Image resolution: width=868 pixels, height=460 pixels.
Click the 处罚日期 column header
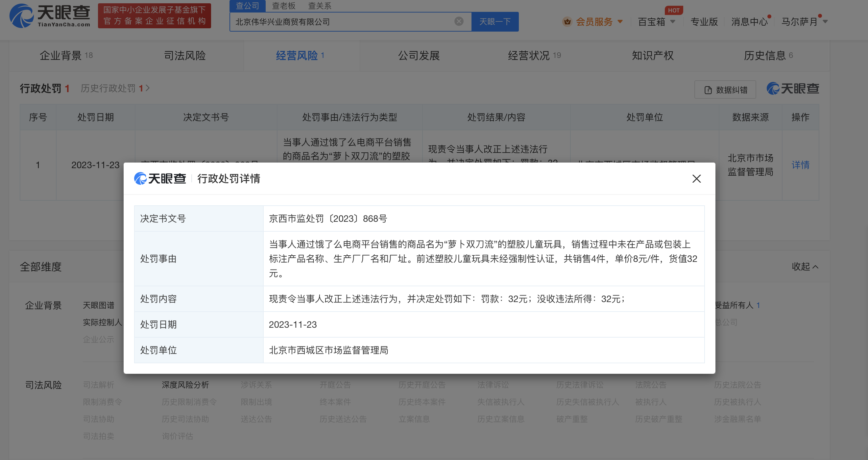[x=95, y=117]
